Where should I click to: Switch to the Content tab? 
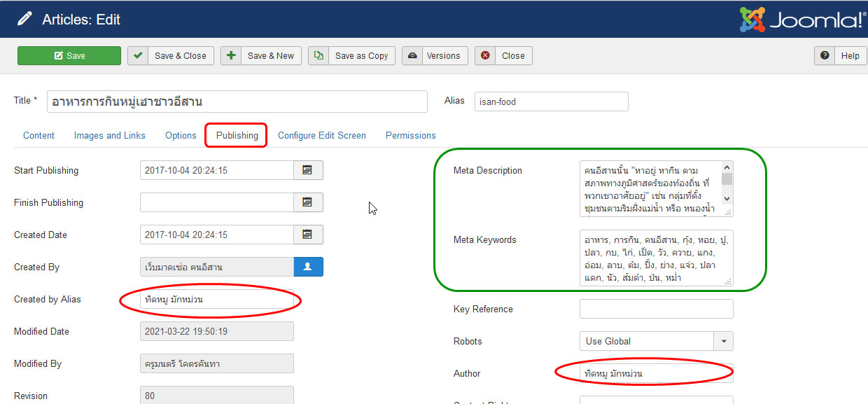(x=38, y=135)
